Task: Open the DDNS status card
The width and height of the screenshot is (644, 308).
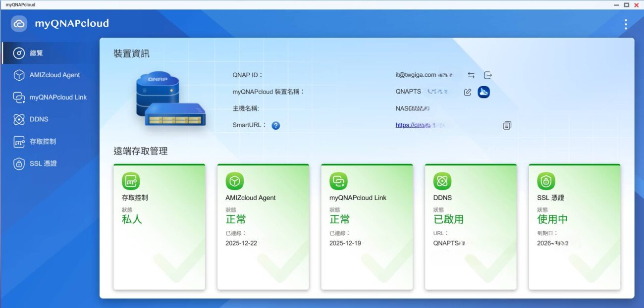Action: pos(471,227)
